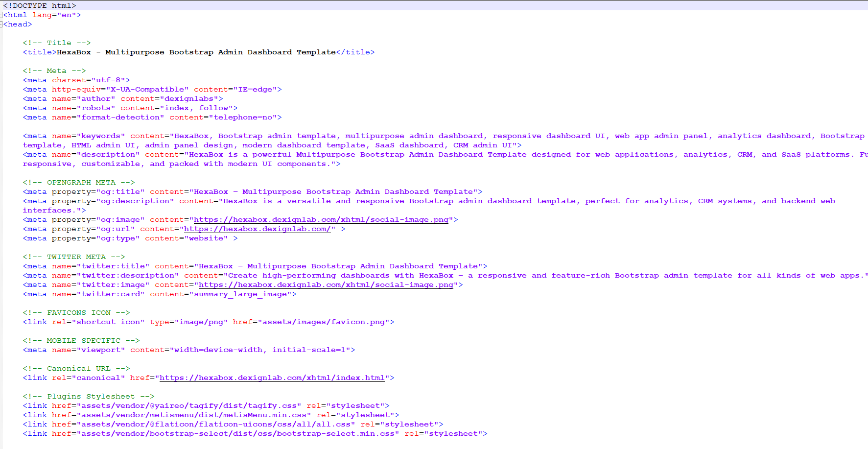Image resolution: width=868 pixels, height=449 pixels.
Task: Click the "<!-- Meta -->" comment
Action: (x=54, y=71)
